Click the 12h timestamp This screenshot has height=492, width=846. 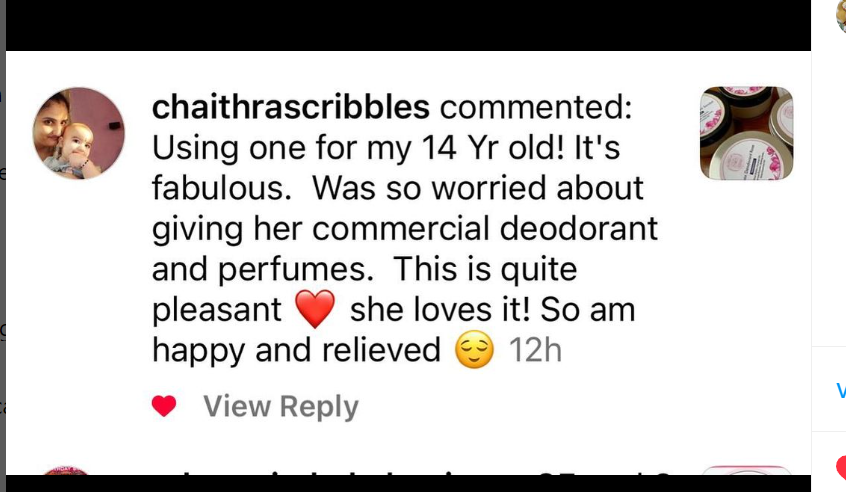coord(535,350)
